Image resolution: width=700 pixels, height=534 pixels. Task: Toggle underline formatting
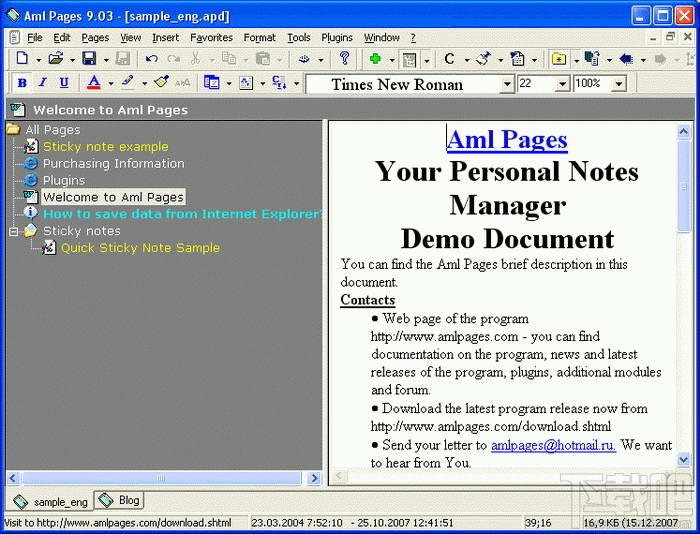coord(64,83)
